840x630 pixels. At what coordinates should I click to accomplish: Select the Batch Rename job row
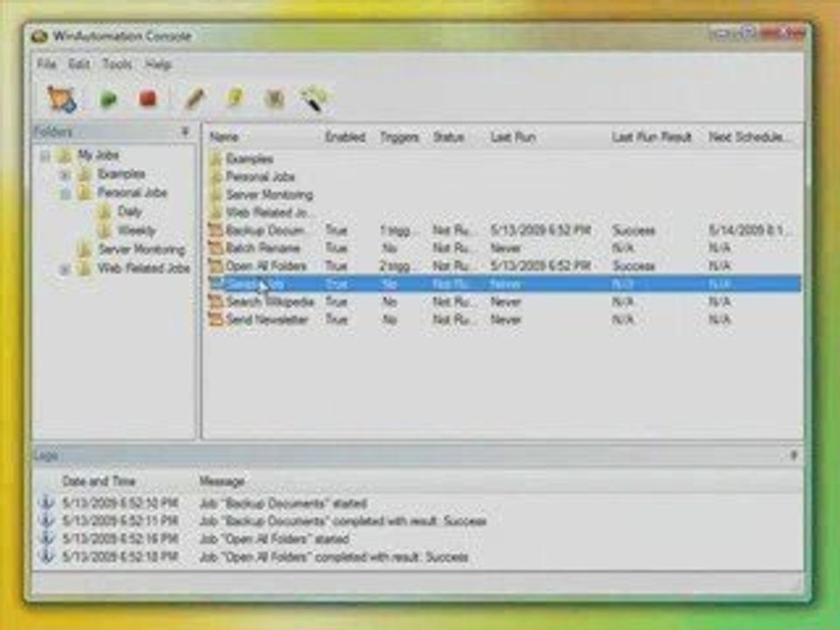point(504,248)
